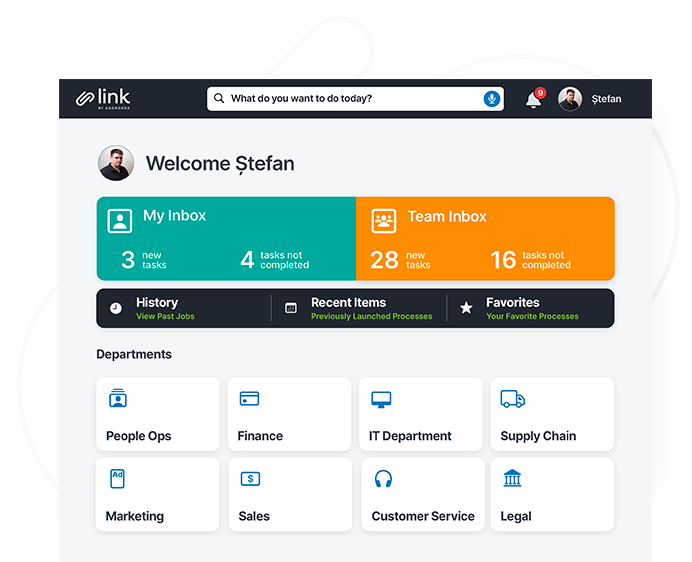
Task: Open the Marketing department card
Action: coord(158,494)
